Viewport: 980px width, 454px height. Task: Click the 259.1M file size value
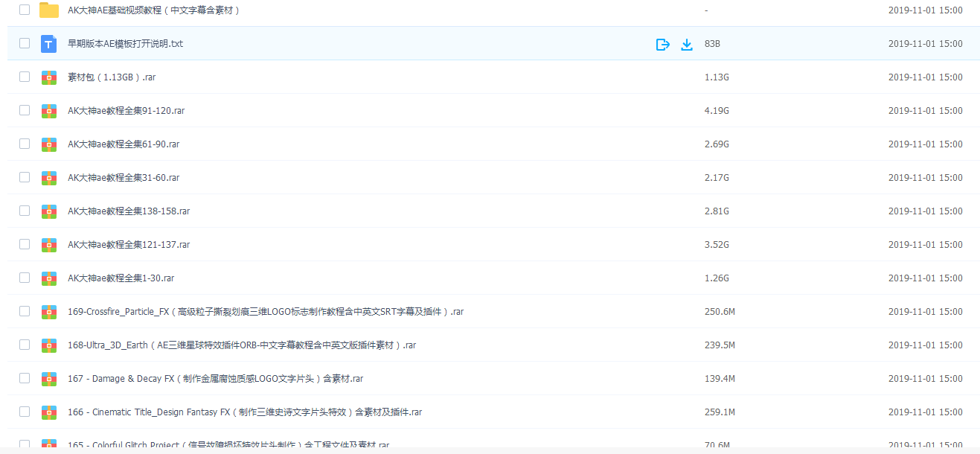coord(720,412)
